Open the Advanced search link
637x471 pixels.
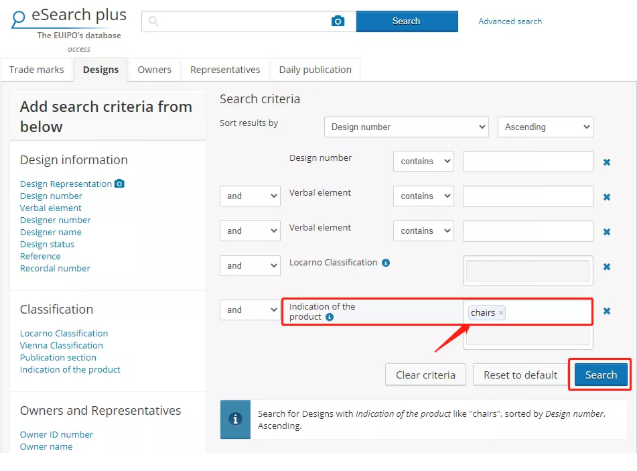(510, 21)
